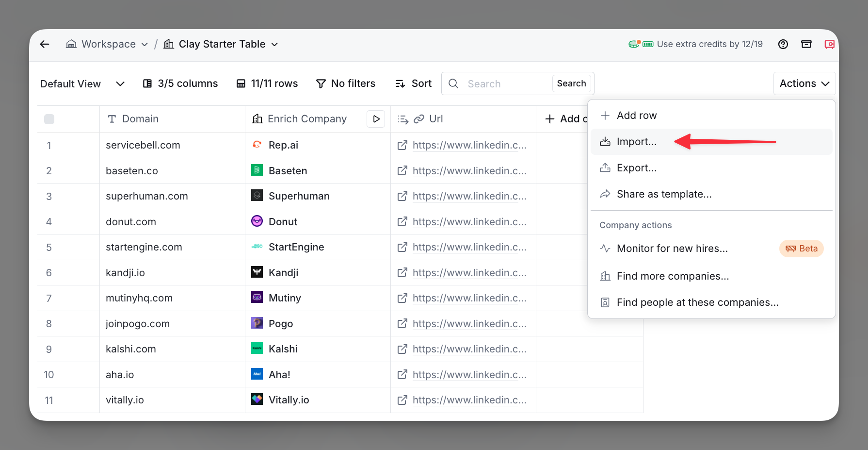Open external link icon for startengine.com row
Screen dimensions: 868x450
tap(402, 247)
